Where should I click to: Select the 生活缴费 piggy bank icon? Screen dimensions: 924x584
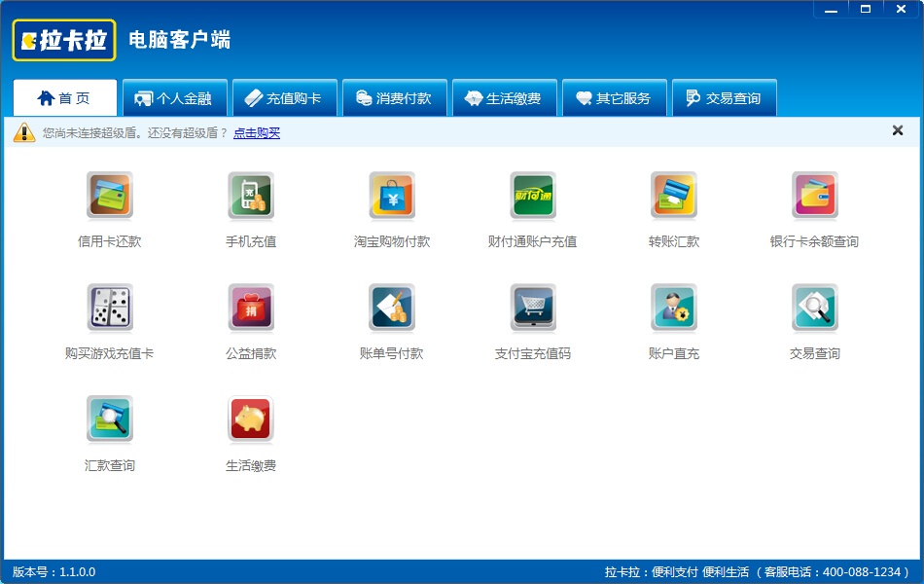click(251, 419)
